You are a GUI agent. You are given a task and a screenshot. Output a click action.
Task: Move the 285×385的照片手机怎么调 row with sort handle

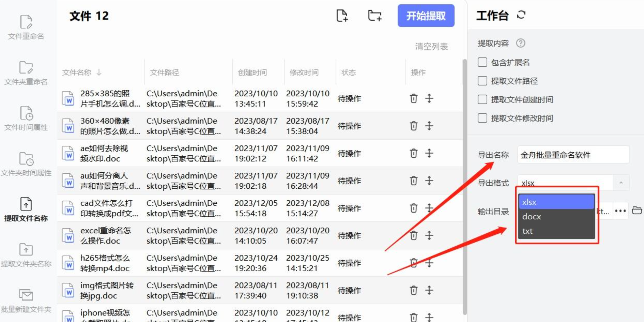(429, 98)
